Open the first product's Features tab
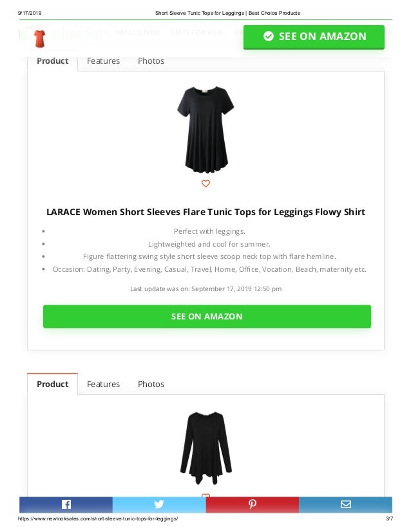The height and width of the screenshot is (532, 411). pos(103,61)
